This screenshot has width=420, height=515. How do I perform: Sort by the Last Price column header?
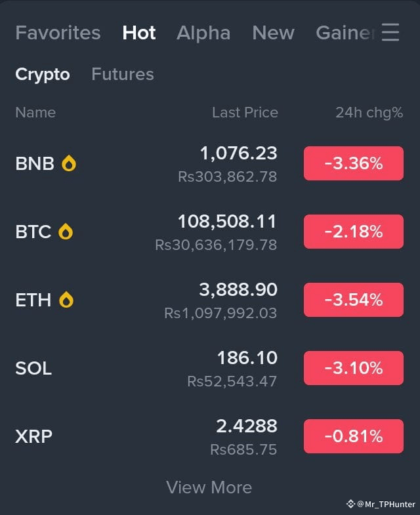tap(245, 113)
